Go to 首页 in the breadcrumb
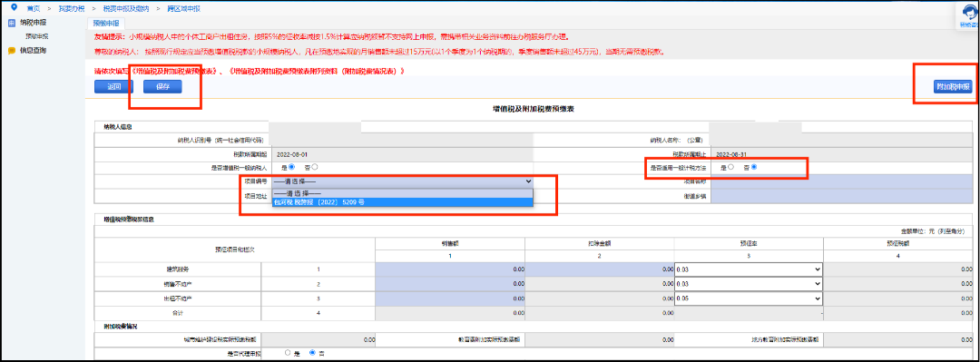This screenshot has height=362, width=980. pyautogui.click(x=34, y=9)
